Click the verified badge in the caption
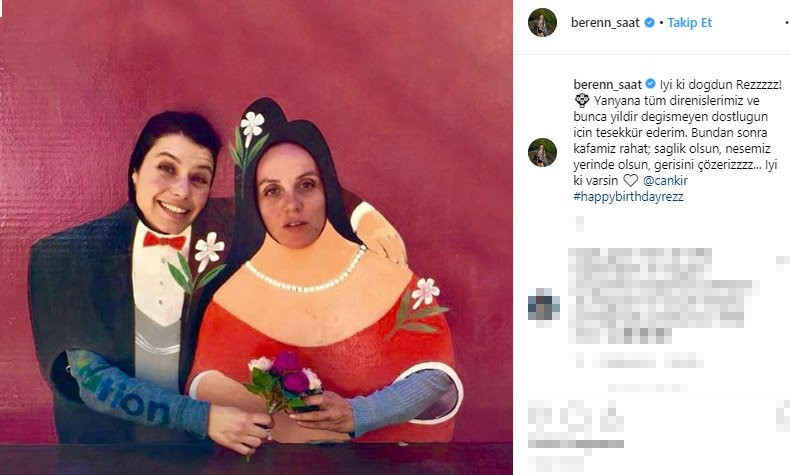Image resolution: width=790 pixels, height=475 pixels. click(x=650, y=84)
